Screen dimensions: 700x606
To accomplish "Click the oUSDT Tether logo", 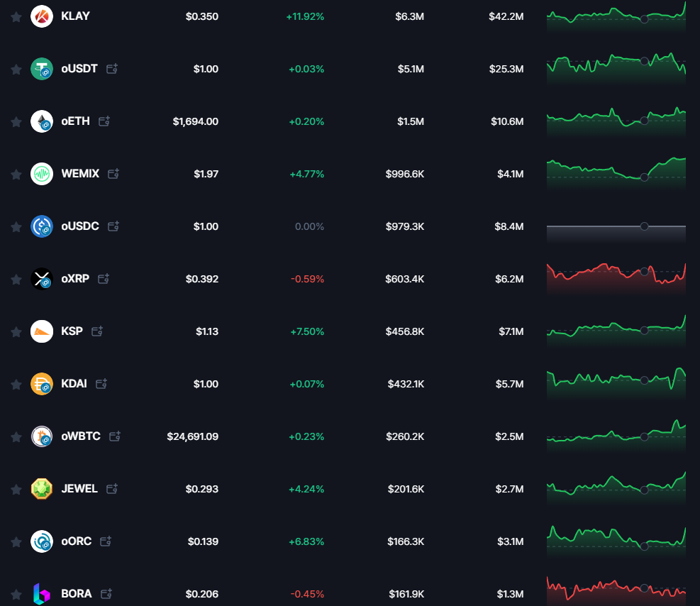I will tap(42, 69).
